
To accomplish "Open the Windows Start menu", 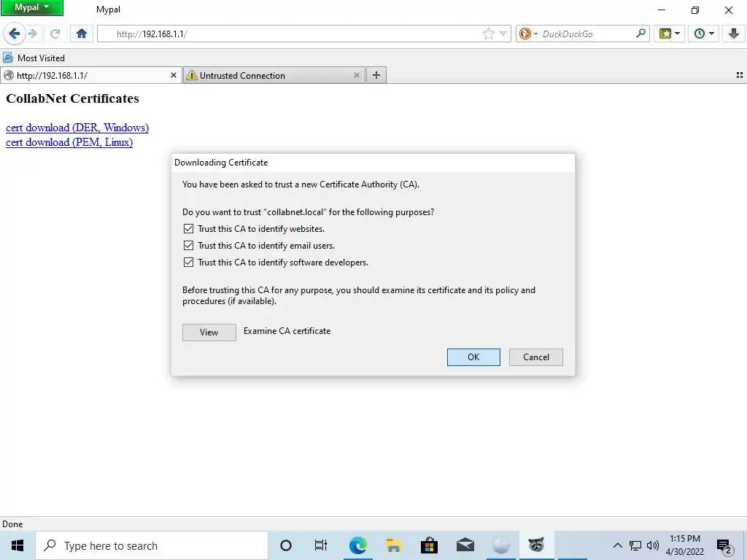I will coord(18,545).
